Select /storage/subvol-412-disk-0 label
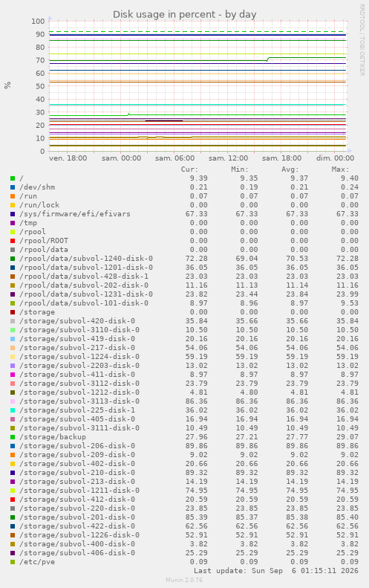369x588 pixels. click(x=77, y=500)
